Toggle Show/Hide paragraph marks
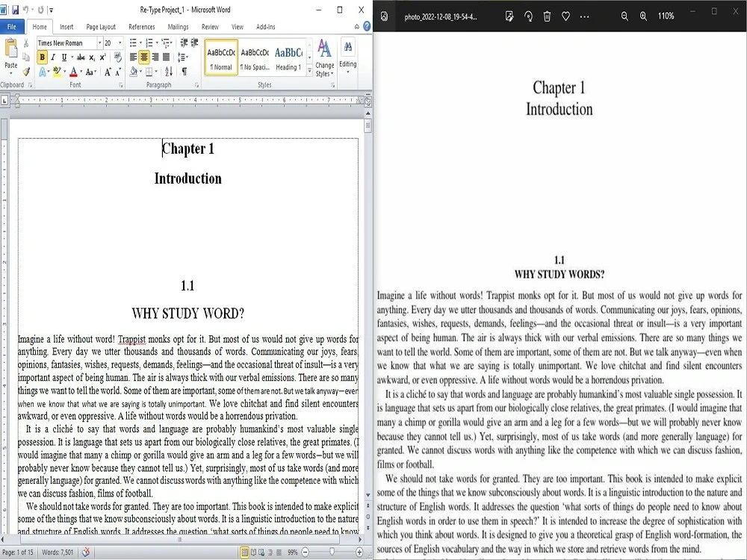Image resolution: width=747 pixels, height=560 pixels. 184,71
